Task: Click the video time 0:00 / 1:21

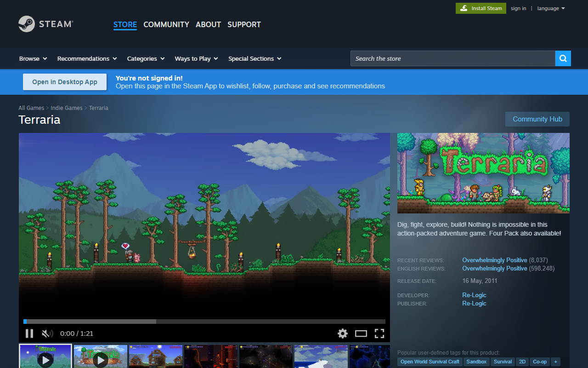Action: [77, 333]
